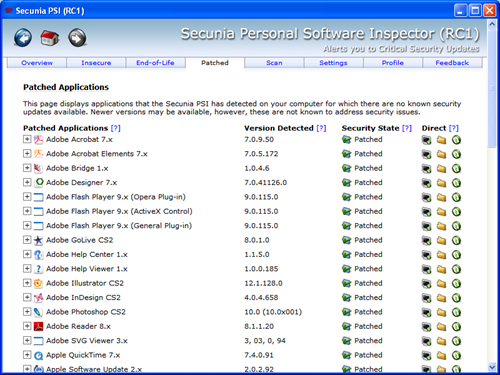
Task: Expand Adobe Flash Player 9.x Opera Plug-in entry
Action: 27,196
